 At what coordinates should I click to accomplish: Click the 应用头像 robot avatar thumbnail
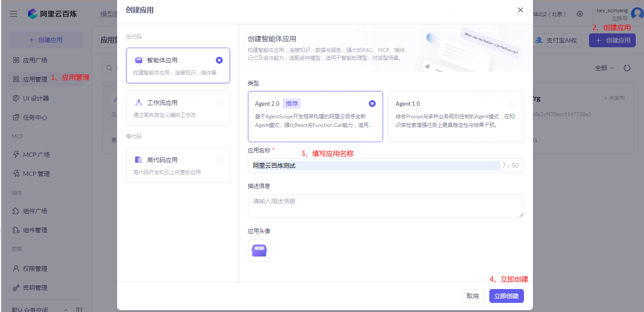[259, 250]
